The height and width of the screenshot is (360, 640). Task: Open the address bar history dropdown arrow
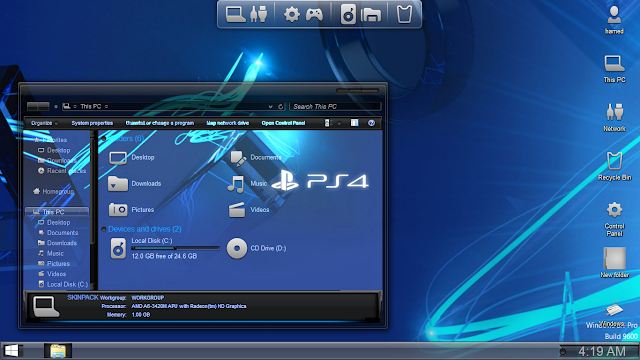(270, 107)
